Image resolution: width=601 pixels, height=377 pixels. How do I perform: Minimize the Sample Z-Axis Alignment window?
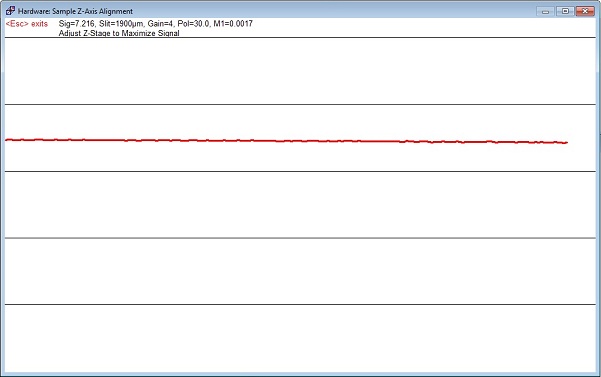545,11
